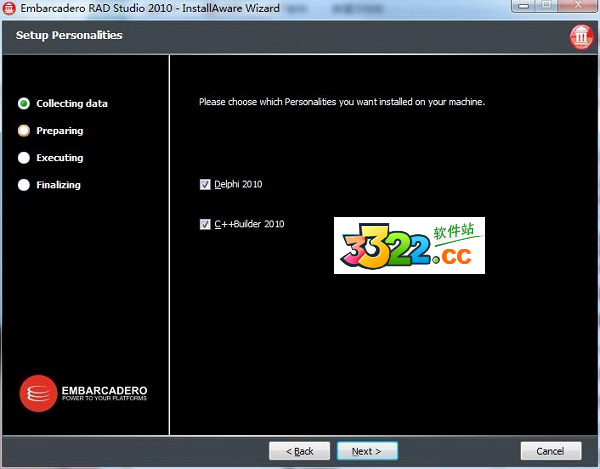Click the 'Delphi 2010' label text
The image size is (600, 469).
point(238,184)
